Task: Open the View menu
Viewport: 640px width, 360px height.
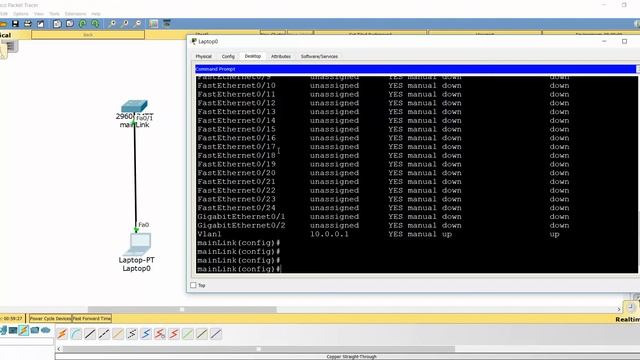Action: (39, 14)
